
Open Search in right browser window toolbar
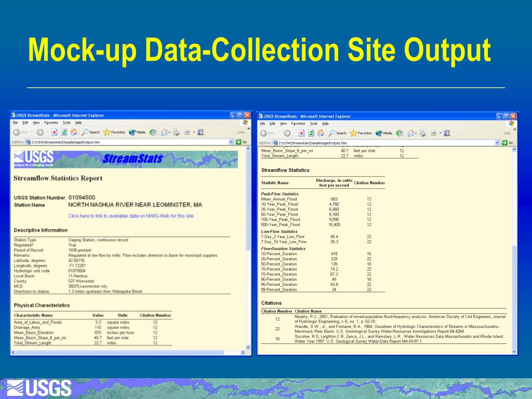coord(337,134)
